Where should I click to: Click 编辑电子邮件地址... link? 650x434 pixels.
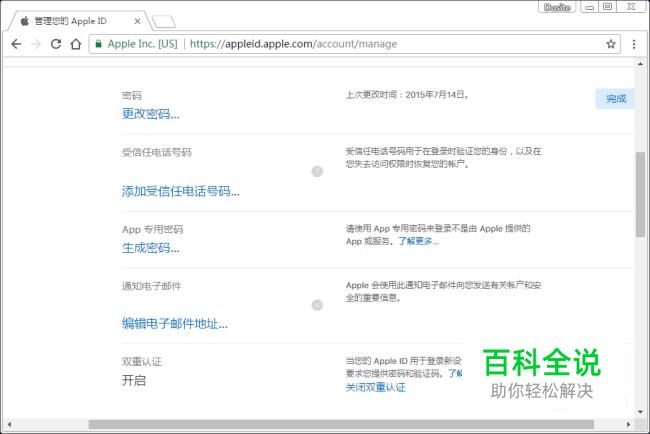175,323
